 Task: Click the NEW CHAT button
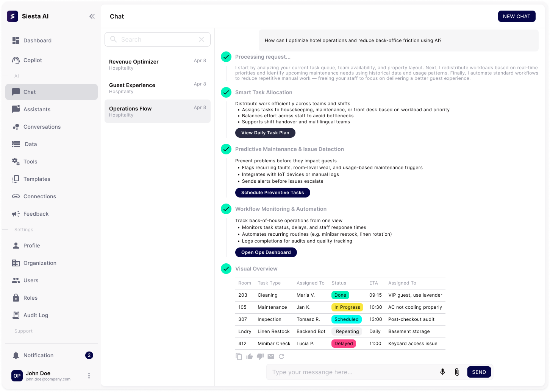click(516, 16)
